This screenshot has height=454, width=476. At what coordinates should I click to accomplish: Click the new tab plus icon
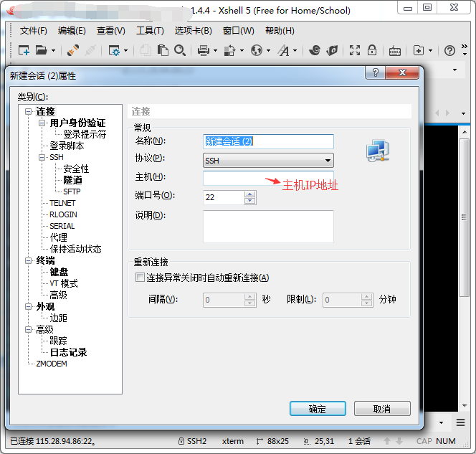coord(419,50)
